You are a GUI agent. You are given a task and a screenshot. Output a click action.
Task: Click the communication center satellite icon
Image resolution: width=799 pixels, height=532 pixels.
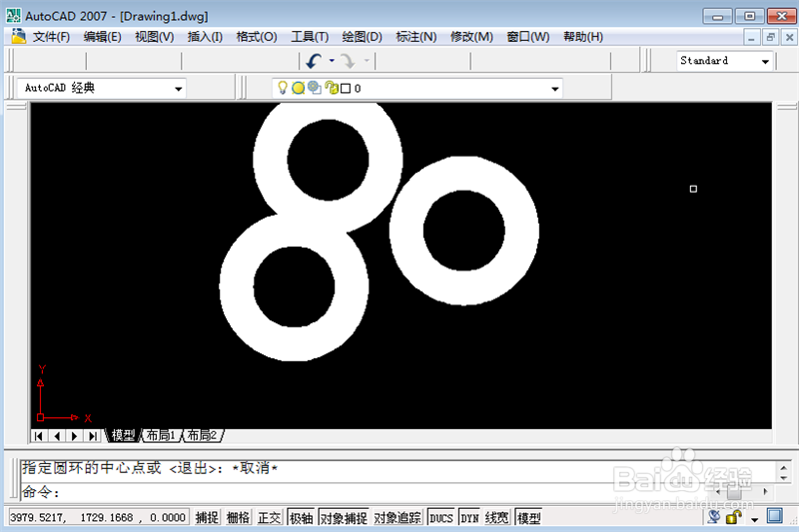714,517
